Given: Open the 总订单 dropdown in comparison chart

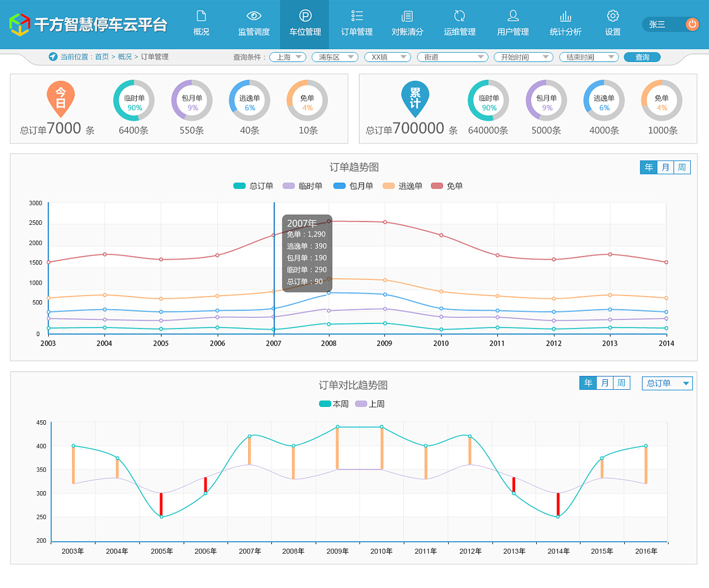Looking at the screenshot, I should (667, 383).
